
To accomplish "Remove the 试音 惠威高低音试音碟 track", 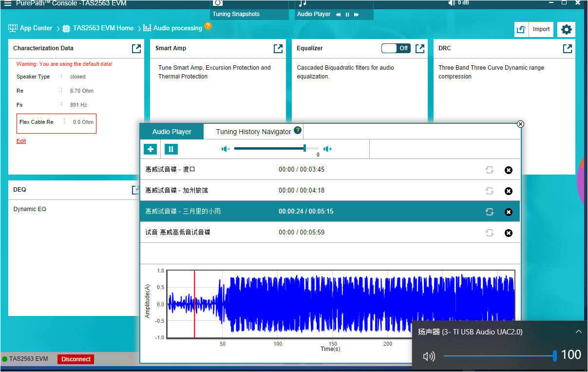I will [509, 233].
